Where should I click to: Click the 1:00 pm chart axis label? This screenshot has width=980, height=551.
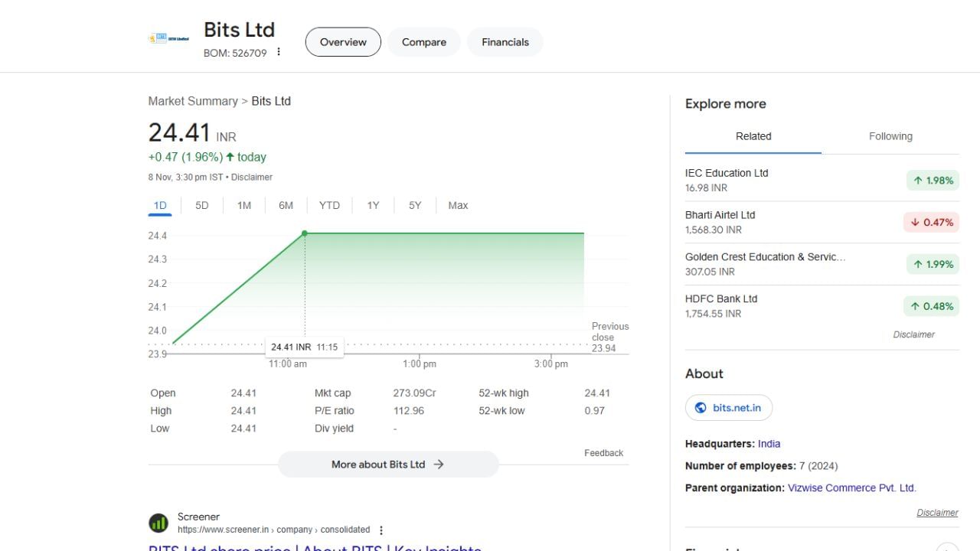tap(420, 364)
